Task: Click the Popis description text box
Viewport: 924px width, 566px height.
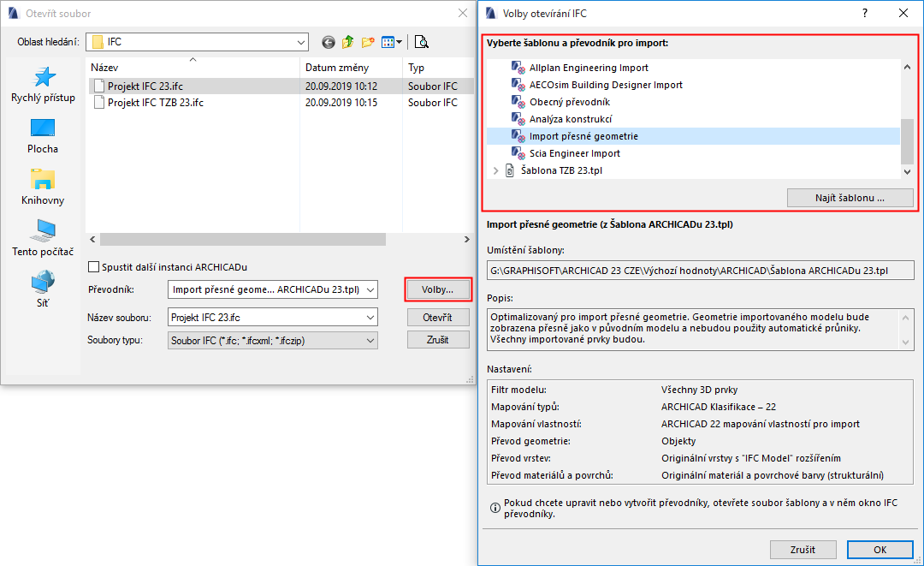Action: click(700, 330)
